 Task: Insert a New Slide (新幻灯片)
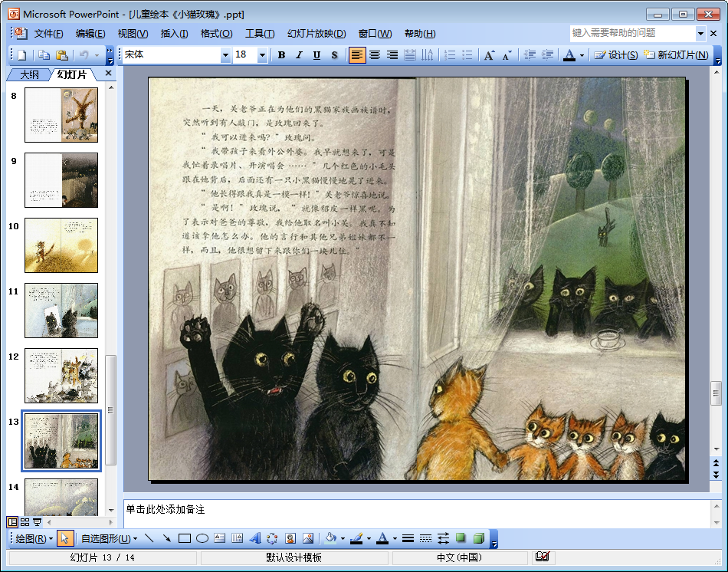(676, 55)
